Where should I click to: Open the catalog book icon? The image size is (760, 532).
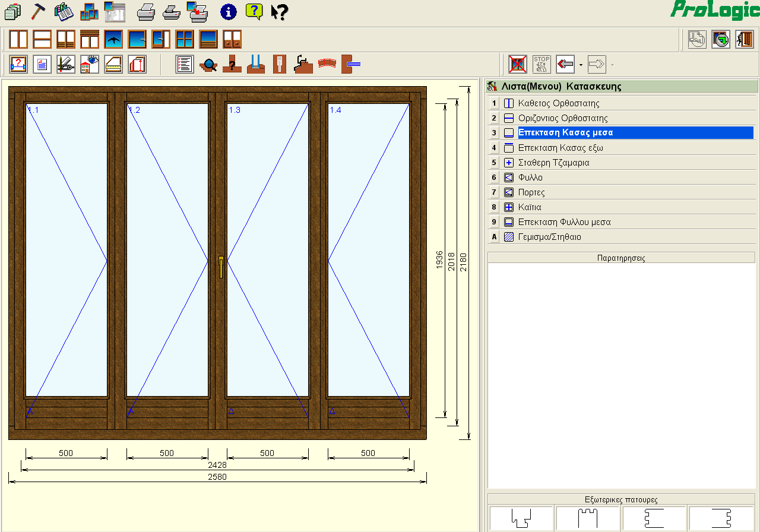tap(64, 11)
